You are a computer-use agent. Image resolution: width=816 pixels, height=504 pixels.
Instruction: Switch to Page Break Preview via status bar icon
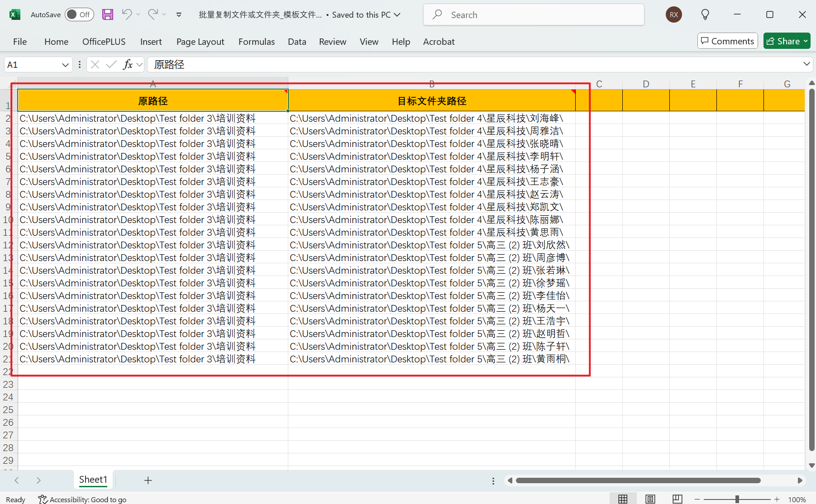click(678, 499)
